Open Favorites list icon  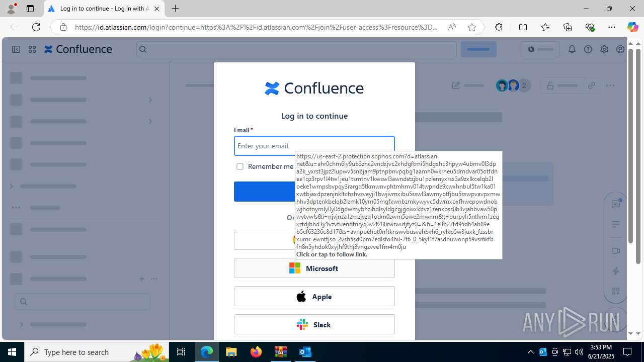[545, 27]
